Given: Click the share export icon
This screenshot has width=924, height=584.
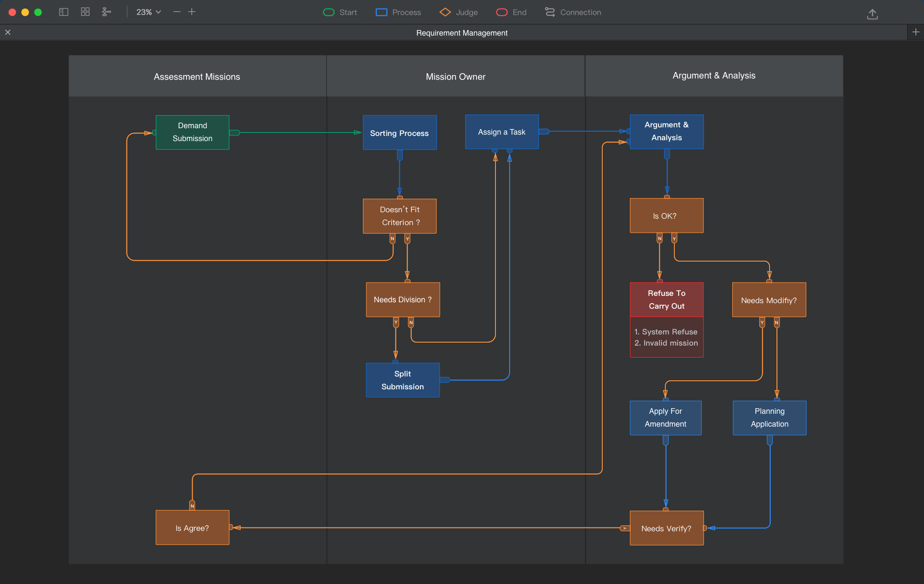Looking at the screenshot, I should (872, 14).
